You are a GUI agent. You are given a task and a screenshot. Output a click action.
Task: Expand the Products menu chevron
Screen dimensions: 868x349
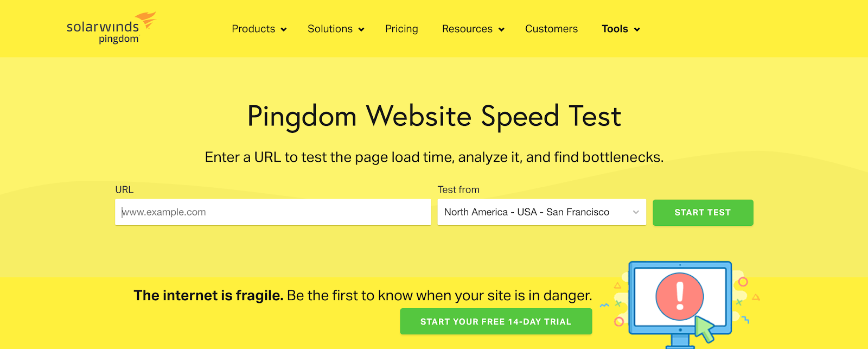[284, 29]
